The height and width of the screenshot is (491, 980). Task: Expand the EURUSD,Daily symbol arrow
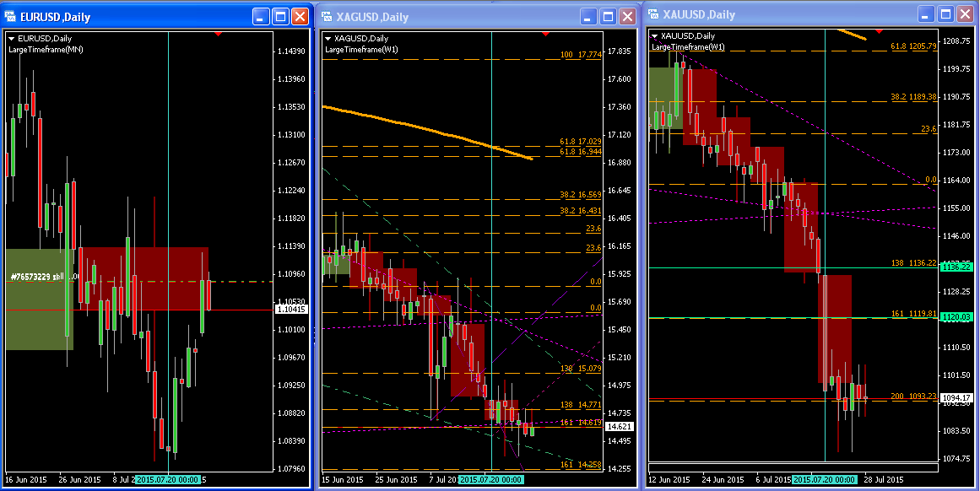point(12,39)
